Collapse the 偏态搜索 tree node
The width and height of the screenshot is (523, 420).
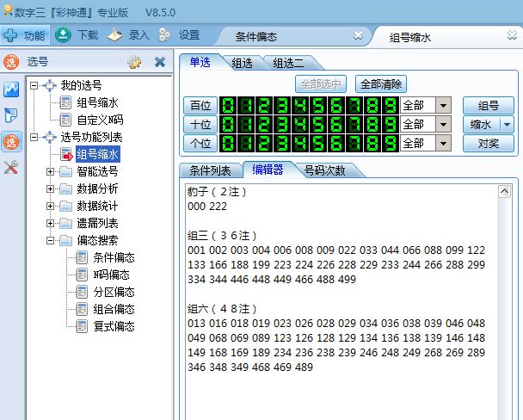pyautogui.click(x=51, y=240)
